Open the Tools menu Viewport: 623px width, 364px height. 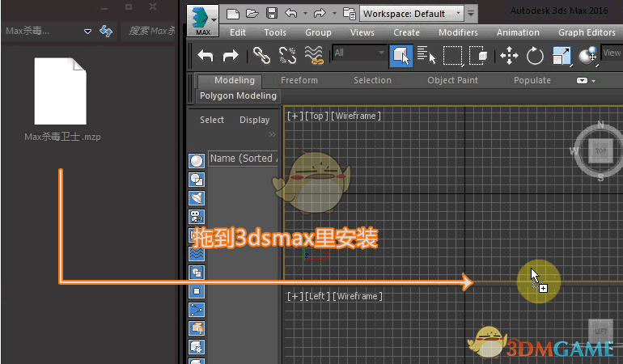[275, 32]
